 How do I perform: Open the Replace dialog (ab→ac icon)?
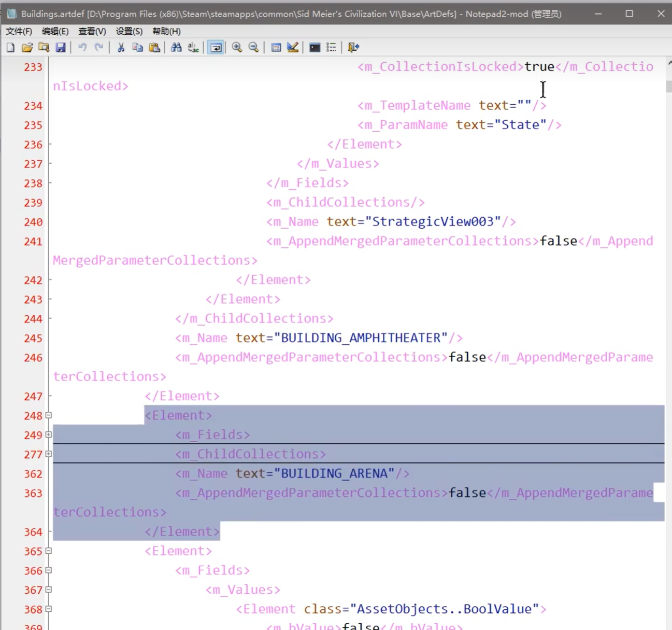coord(193,48)
